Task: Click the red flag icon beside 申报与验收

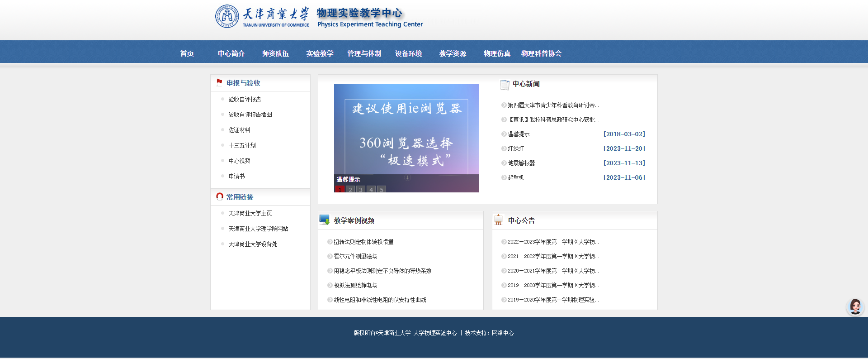Action: click(x=219, y=82)
